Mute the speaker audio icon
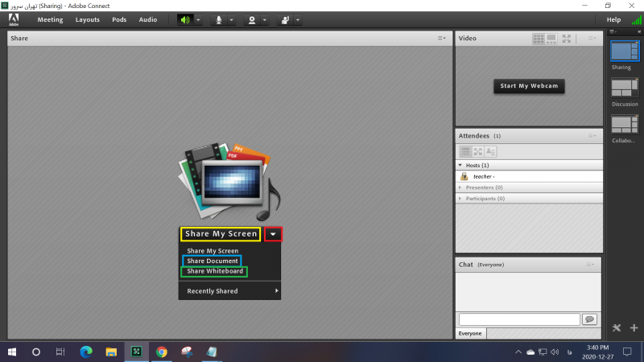This screenshot has width=644, height=362. pos(186,19)
